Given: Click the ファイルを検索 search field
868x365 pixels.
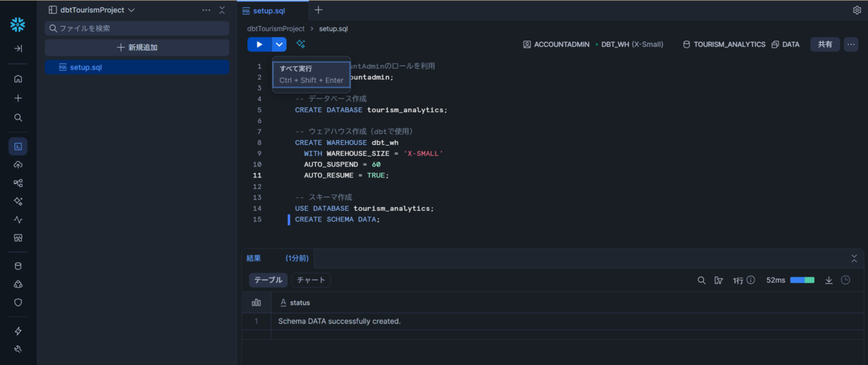Looking at the screenshot, I should click(137, 28).
